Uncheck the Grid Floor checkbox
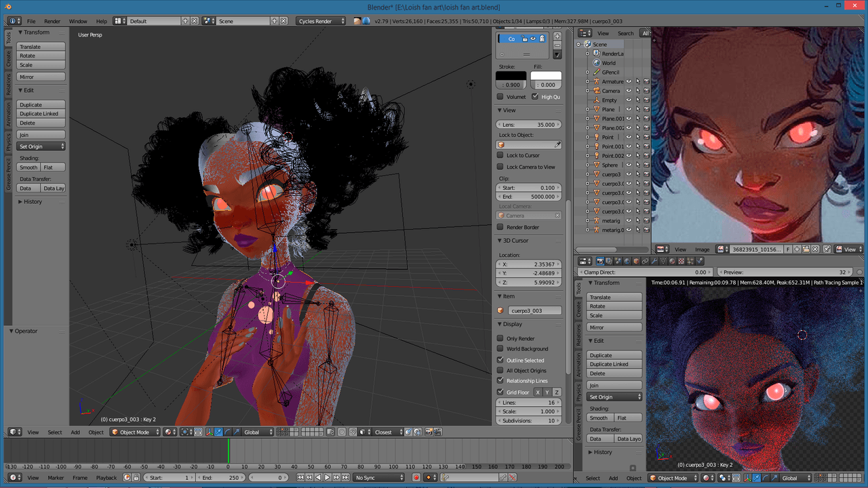The height and width of the screenshot is (488, 868). click(500, 392)
